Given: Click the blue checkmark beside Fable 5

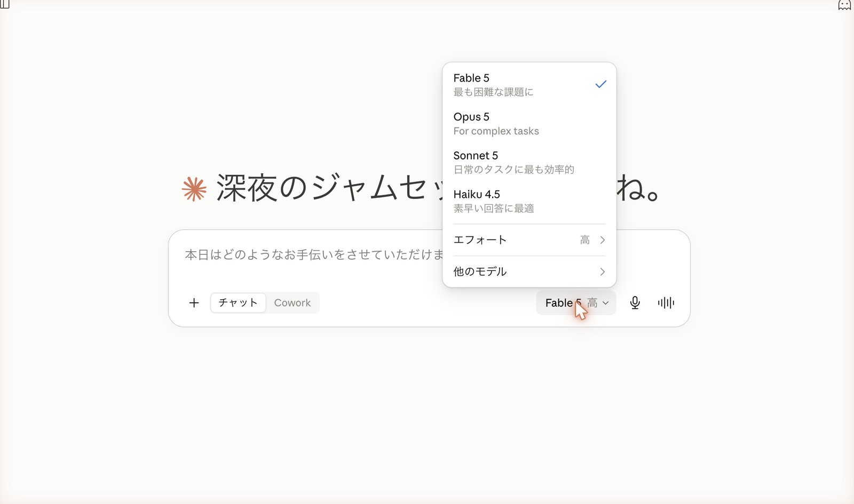Looking at the screenshot, I should [x=601, y=84].
